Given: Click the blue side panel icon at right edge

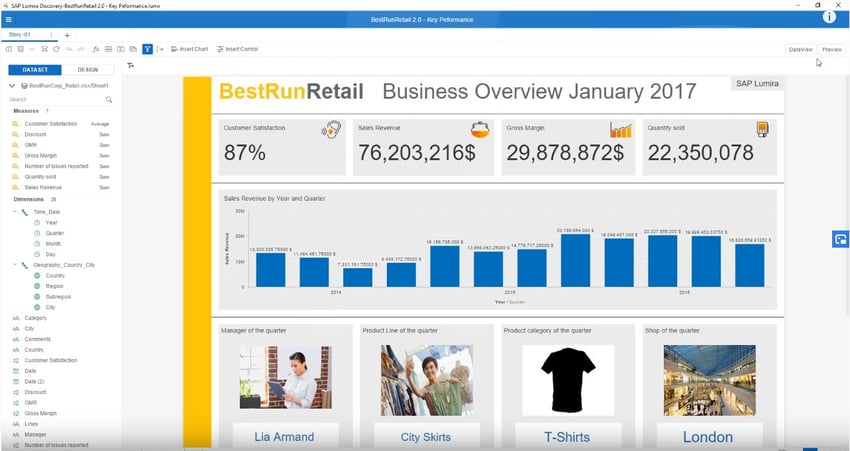Looking at the screenshot, I should coord(840,239).
